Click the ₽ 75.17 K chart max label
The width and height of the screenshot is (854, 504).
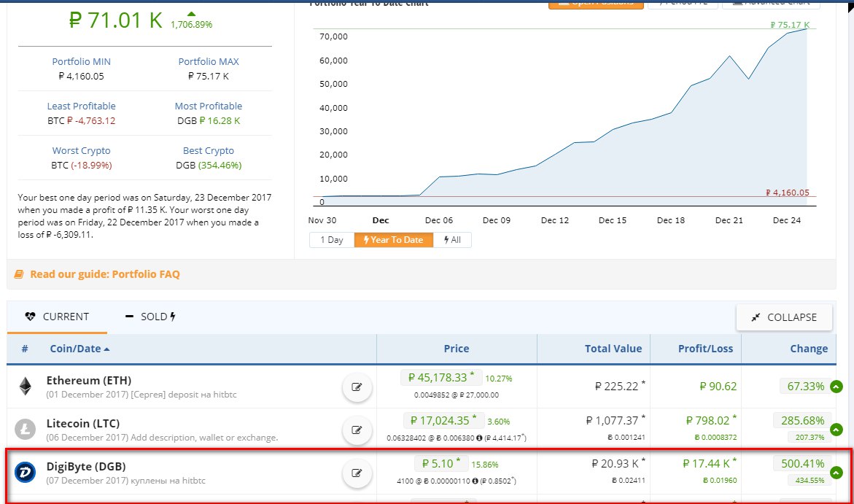coord(790,25)
